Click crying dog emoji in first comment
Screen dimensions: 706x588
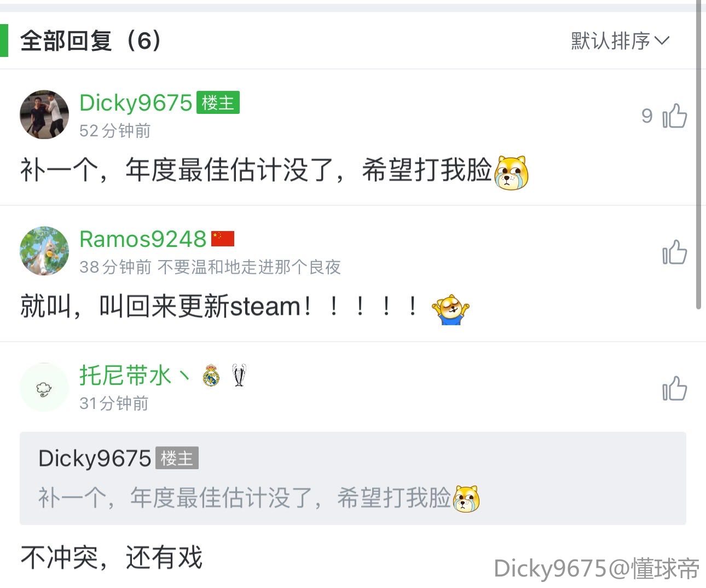pos(511,172)
